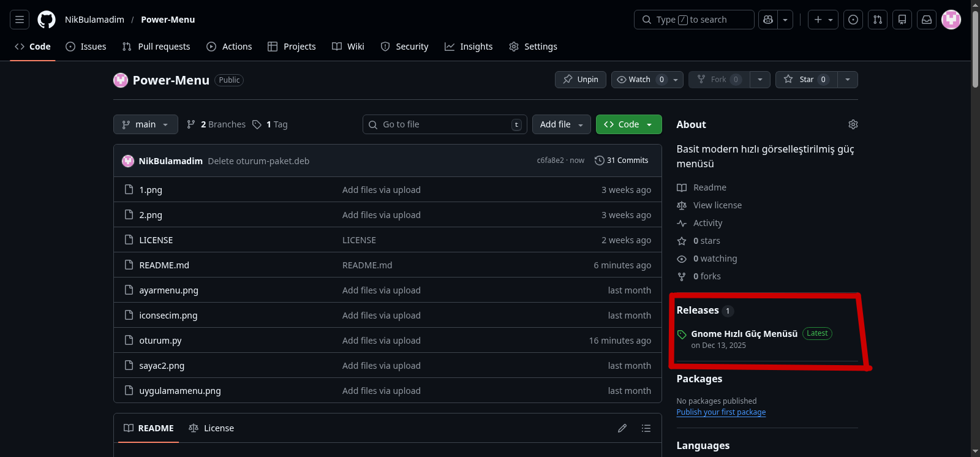Open the user profile avatar menu
Image resolution: width=980 pixels, height=457 pixels.
[x=951, y=20]
